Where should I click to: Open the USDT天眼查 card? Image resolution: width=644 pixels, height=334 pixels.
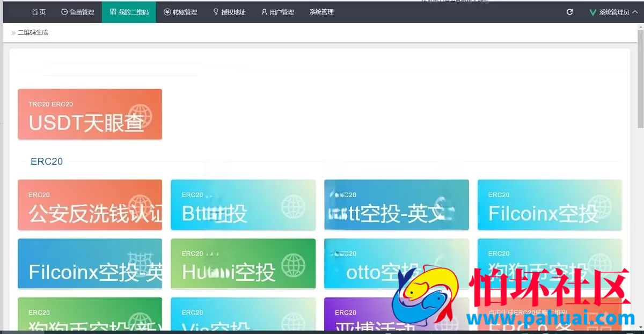click(90, 114)
